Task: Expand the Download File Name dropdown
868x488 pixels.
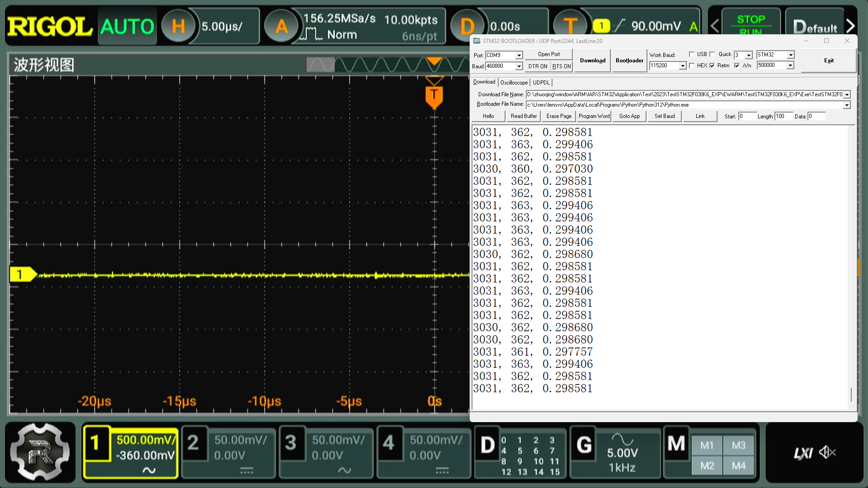Action: click(x=847, y=94)
